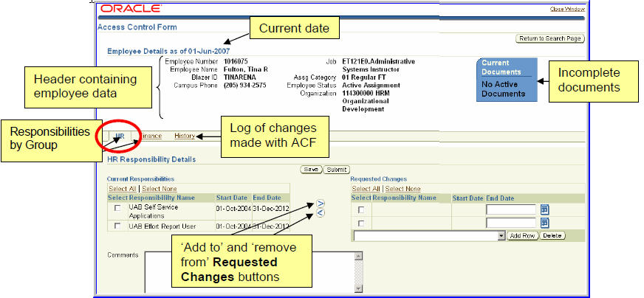Click the Submit button
The width and height of the screenshot is (644, 298).
coord(336,170)
